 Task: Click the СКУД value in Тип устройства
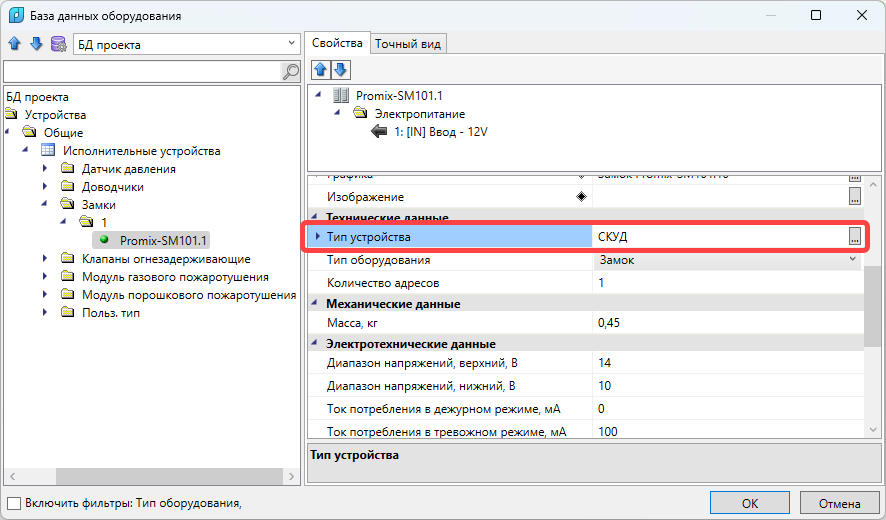tap(613, 236)
